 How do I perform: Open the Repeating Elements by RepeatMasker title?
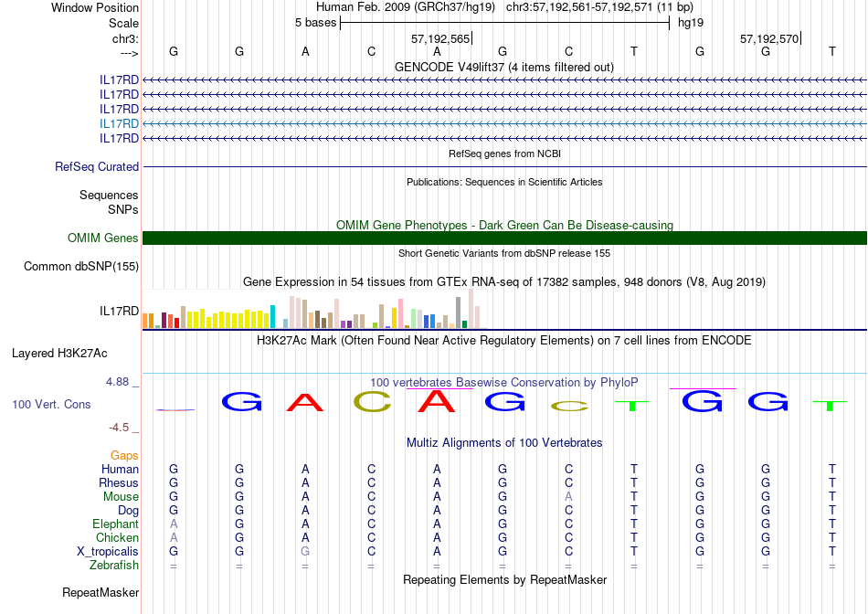(504, 579)
